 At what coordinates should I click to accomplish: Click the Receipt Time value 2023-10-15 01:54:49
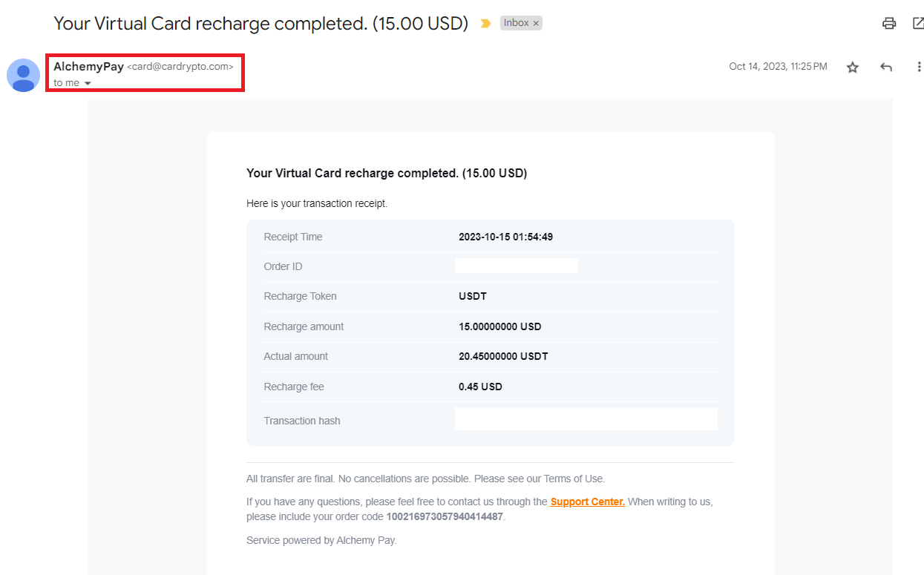pyautogui.click(x=505, y=237)
